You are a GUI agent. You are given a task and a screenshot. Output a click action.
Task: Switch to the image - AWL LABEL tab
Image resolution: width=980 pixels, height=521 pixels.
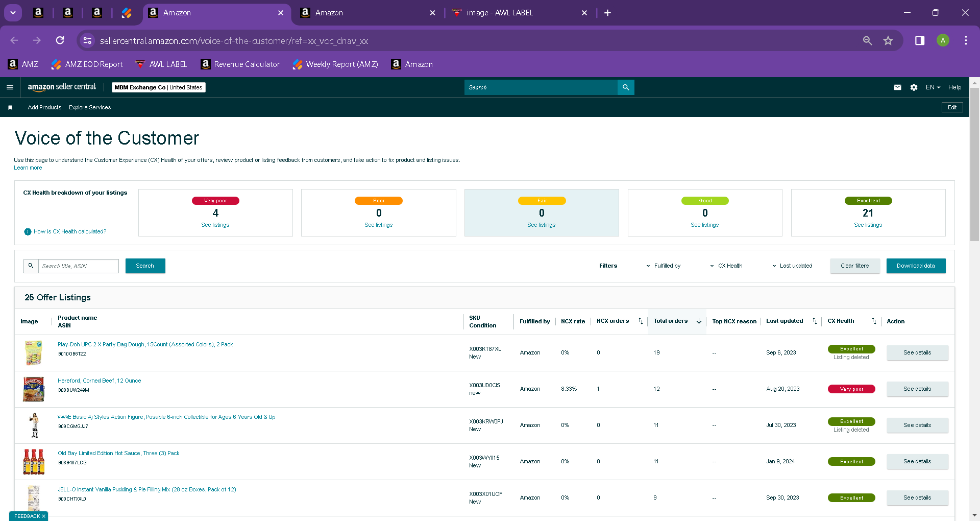(x=520, y=13)
